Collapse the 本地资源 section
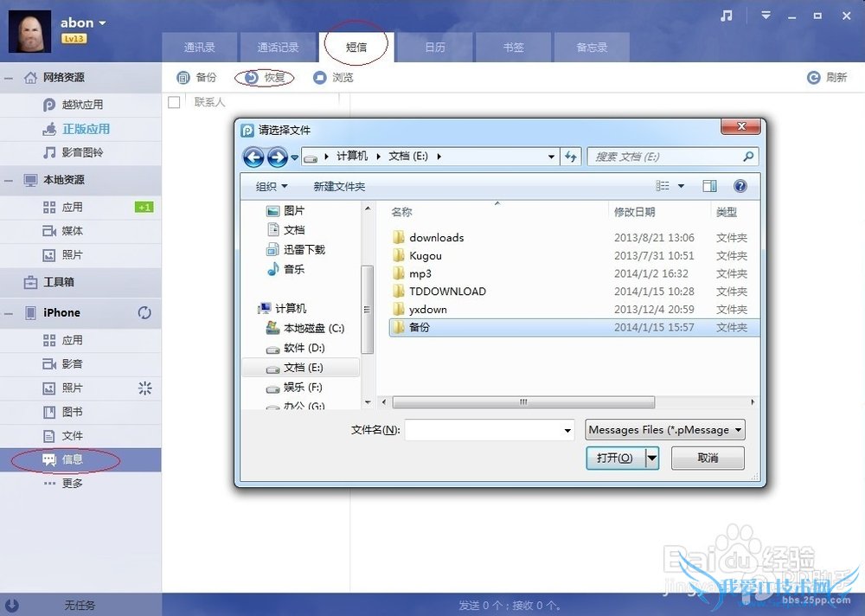865x616 pixels. pos(9,181)
